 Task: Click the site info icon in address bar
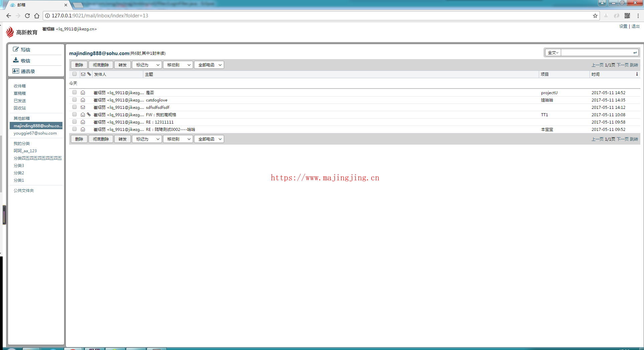coord(47,16)
